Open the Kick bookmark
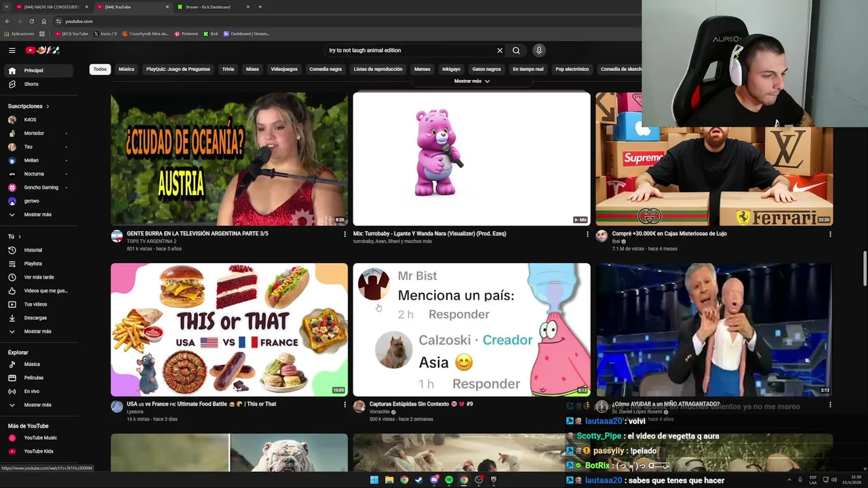 coord(211,33)
